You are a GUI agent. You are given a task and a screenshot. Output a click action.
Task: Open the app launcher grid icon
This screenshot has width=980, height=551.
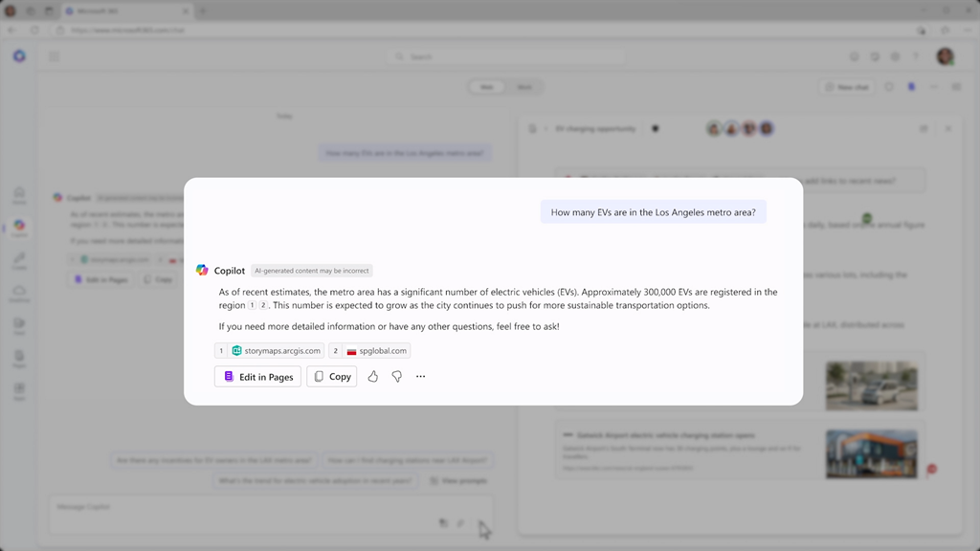pos(55,56)
